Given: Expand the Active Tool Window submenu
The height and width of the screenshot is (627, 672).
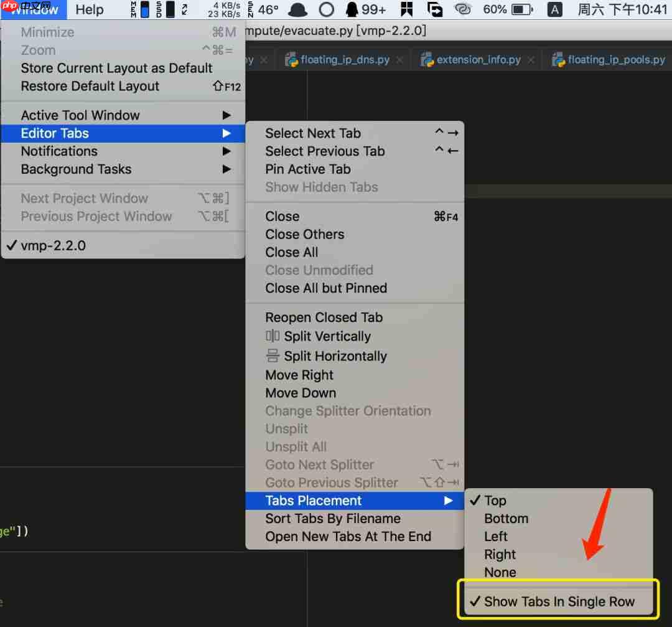Looking at the screenshot, I should [x=80, y=115].
